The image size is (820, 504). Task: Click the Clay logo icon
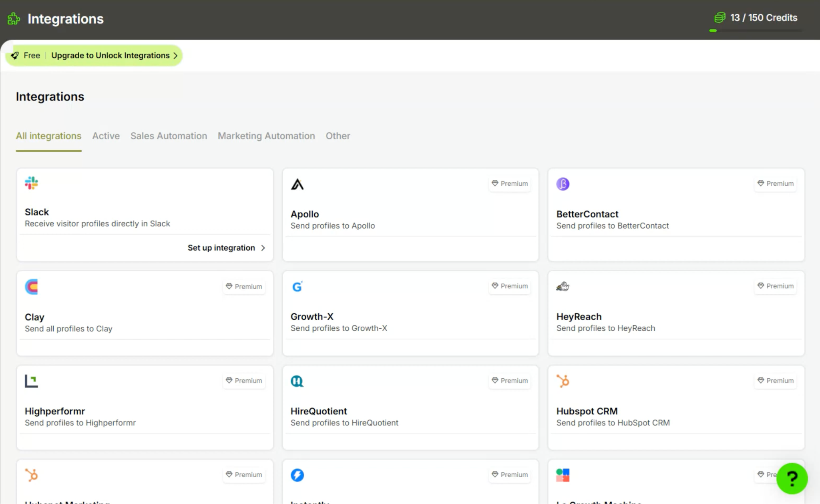(31, 287)
